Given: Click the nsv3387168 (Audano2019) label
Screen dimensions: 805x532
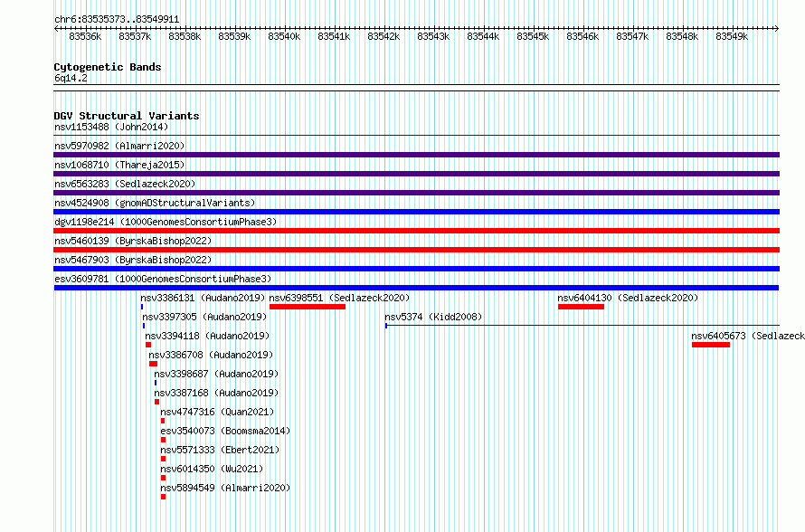Looking at the screenshot, I should [216, 393].
